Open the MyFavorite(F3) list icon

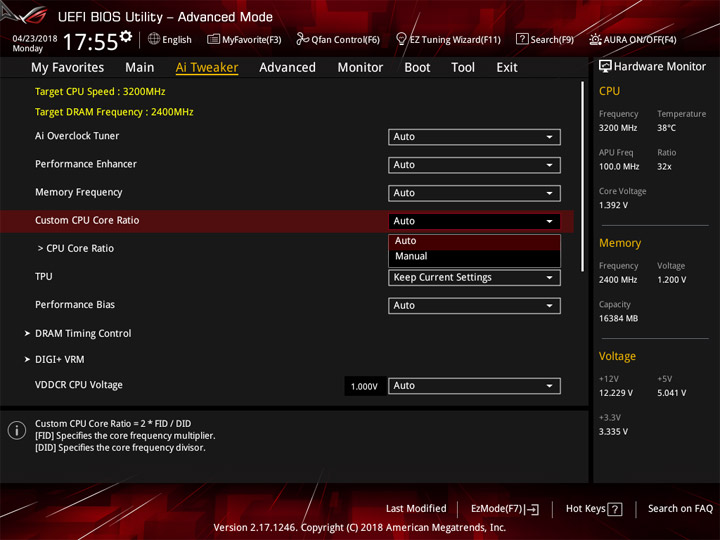point(213,39)
